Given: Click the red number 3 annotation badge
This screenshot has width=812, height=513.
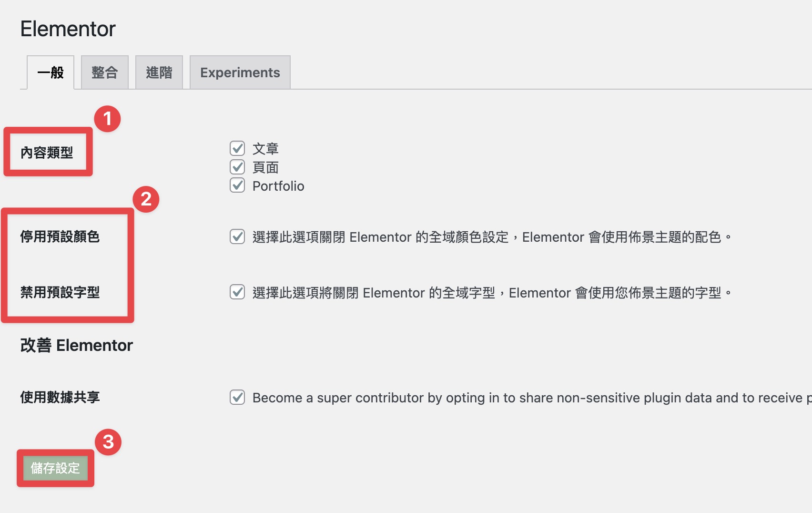Looking at the screenshot, I should point(108,442).
